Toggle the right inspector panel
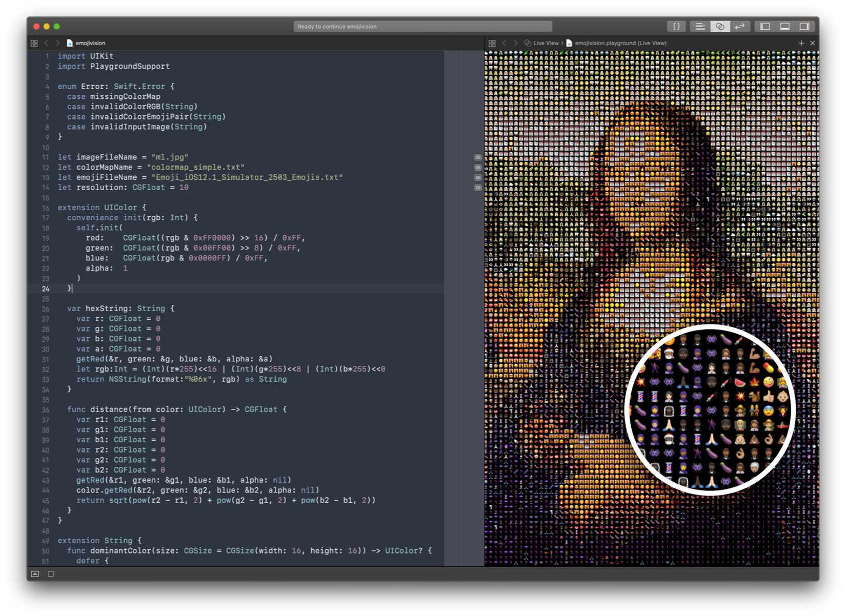This screenshot has height=616, width=846. click(804, 26)
